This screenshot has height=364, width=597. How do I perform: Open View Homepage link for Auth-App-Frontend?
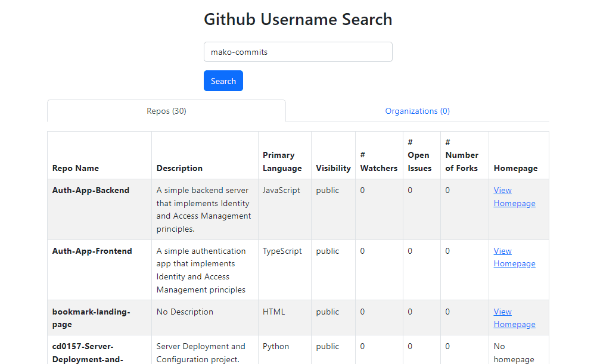(x=514, y=257)
